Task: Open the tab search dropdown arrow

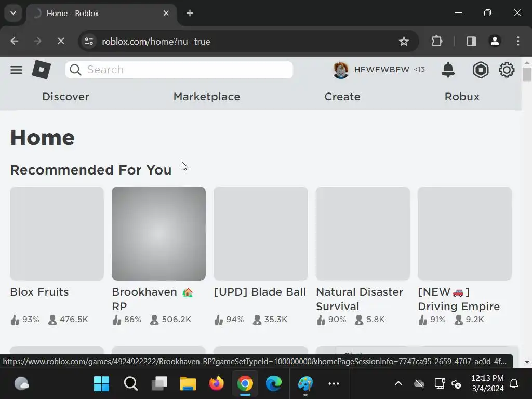Action: click(x=13, y=13)
